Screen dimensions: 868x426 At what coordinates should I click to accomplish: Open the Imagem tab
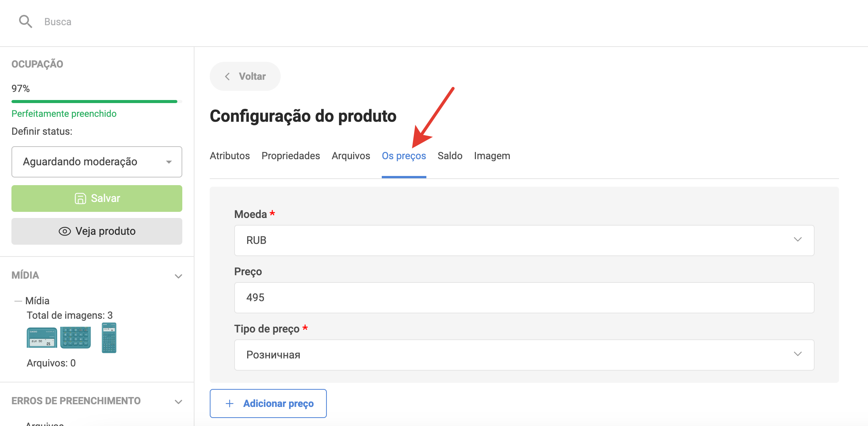point(492,156)
